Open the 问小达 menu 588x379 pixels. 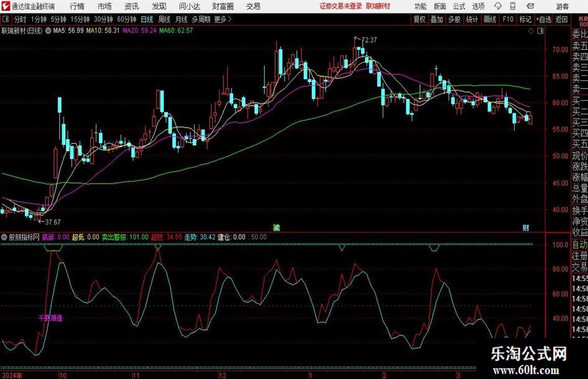coord(189,6)
